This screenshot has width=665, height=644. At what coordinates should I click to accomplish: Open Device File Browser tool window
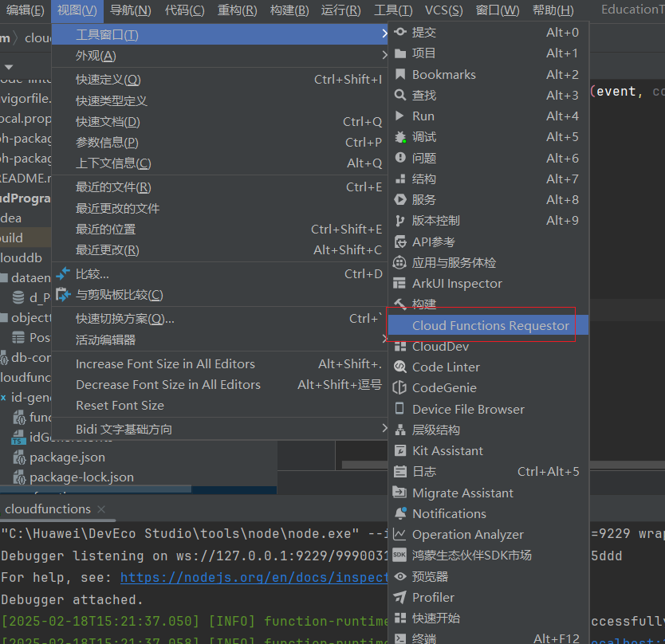(x=488, y=409)
